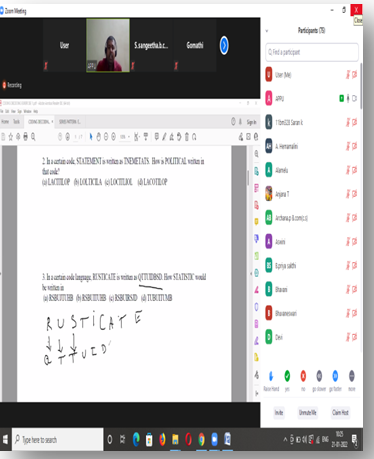The image size is (374, 459).
Task: Open the more reactions icon
Action: (x=351, y=376)
